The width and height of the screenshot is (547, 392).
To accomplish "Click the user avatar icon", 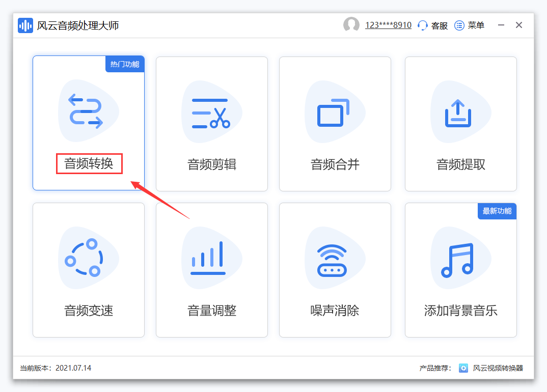I will (x=351, y=24).
